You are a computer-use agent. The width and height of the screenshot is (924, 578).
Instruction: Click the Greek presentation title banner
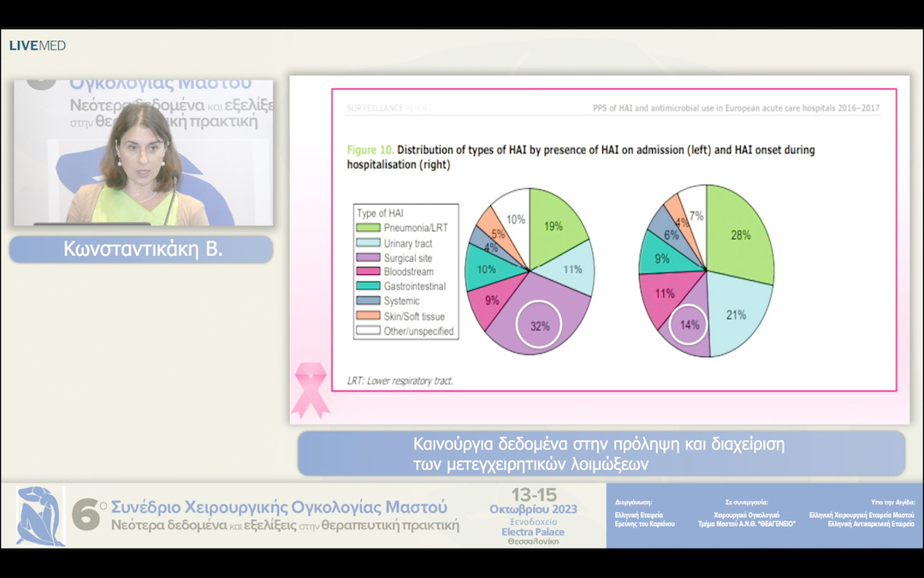click(601, 454)
